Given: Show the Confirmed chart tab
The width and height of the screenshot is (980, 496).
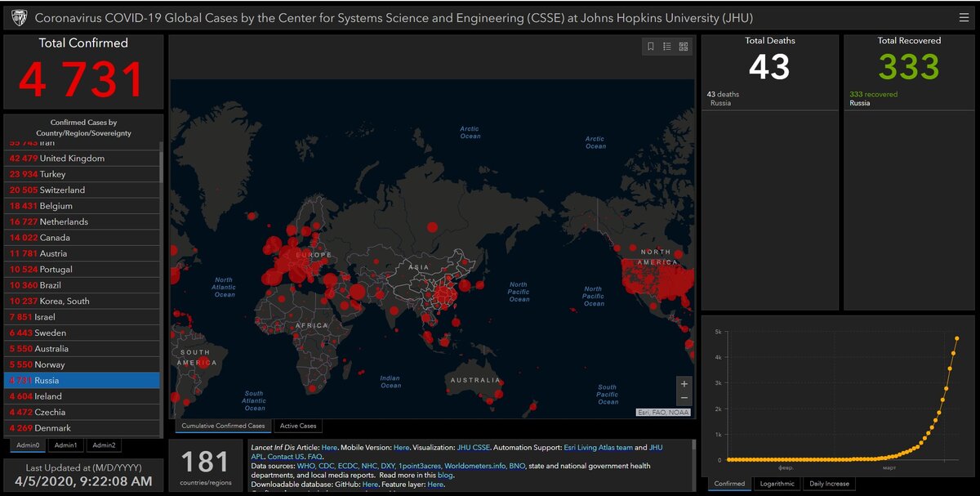Looking at the screenshot, I should (x=729, y=484).
